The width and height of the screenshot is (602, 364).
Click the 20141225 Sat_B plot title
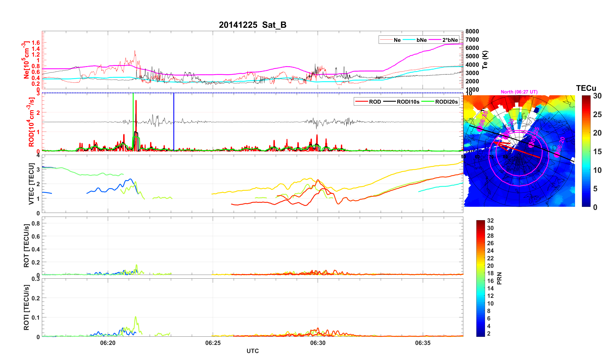252,25
